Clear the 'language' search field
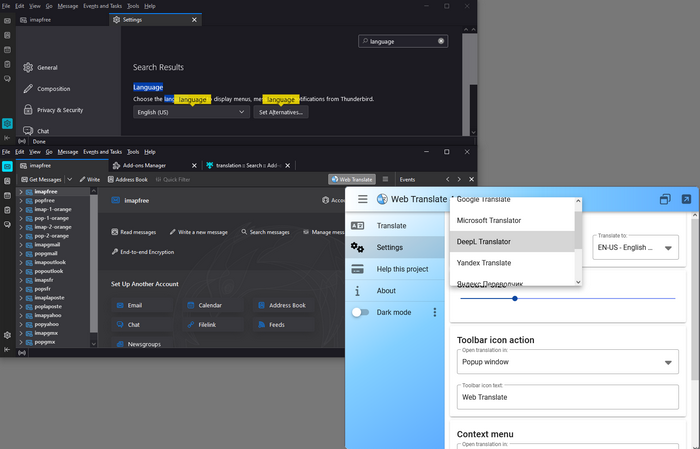This screenshot has width=700, height=449. pyautogui.click(x=441, y=41)
